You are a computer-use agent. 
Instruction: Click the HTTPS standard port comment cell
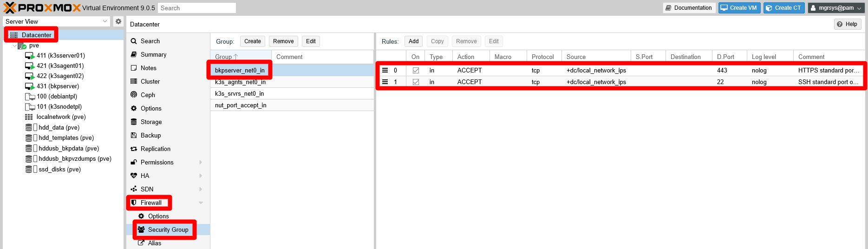[x=829, y=70]
